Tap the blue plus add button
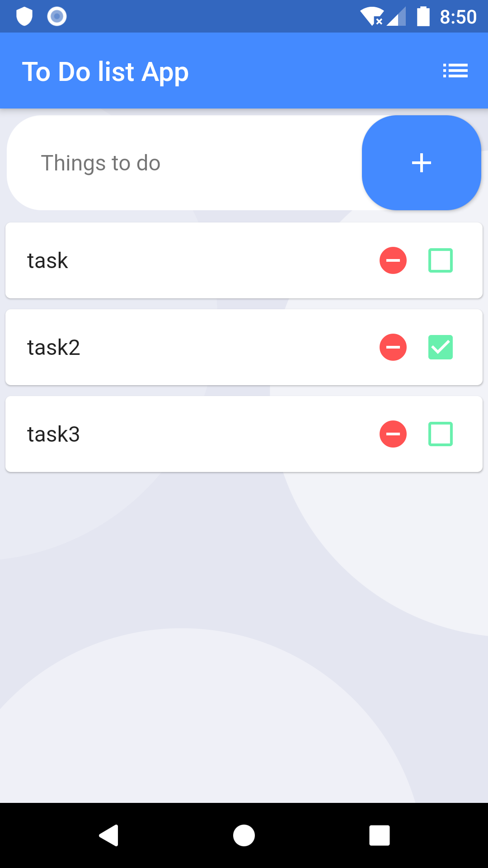488x868 pixels. click(x=421, y=163)
